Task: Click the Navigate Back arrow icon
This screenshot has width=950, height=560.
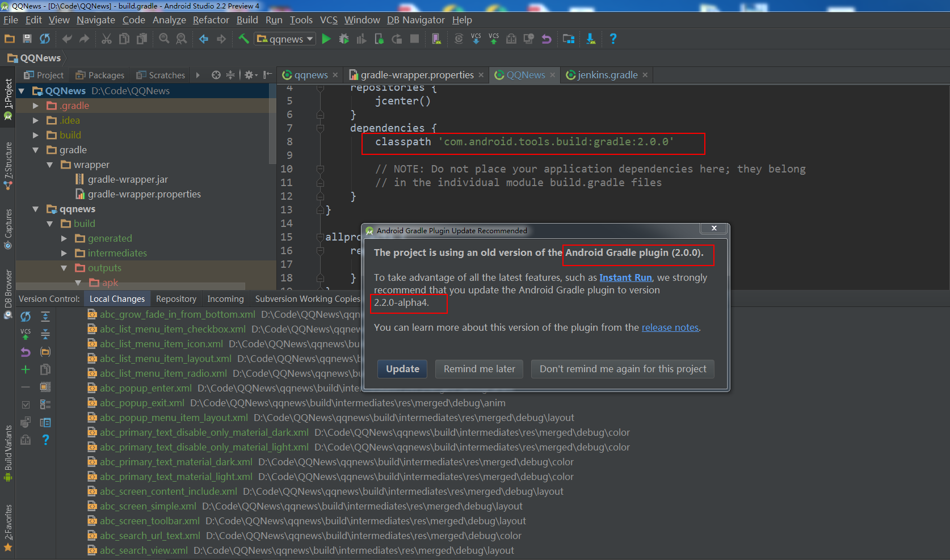Action: click(204, 39)
